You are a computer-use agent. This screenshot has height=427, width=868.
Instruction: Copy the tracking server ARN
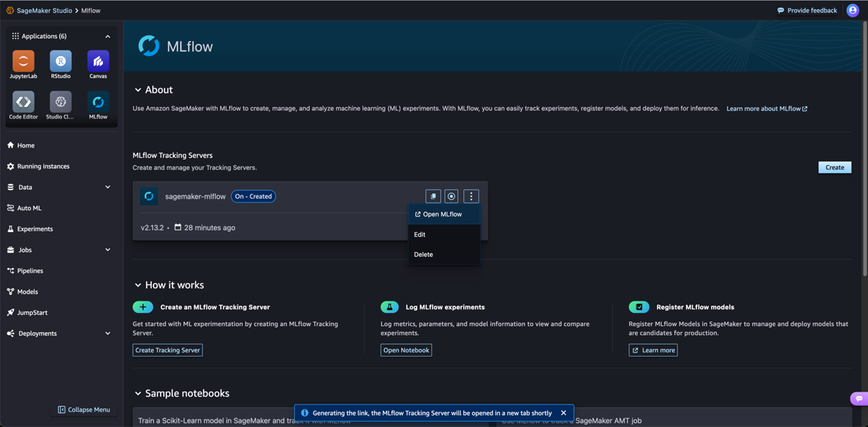point(433,196)
